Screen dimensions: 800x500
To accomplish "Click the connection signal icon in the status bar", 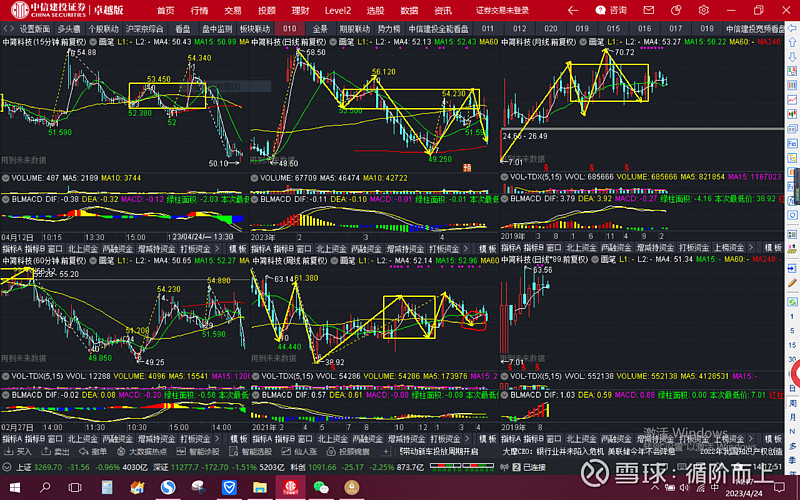I will tap(504, 467).
